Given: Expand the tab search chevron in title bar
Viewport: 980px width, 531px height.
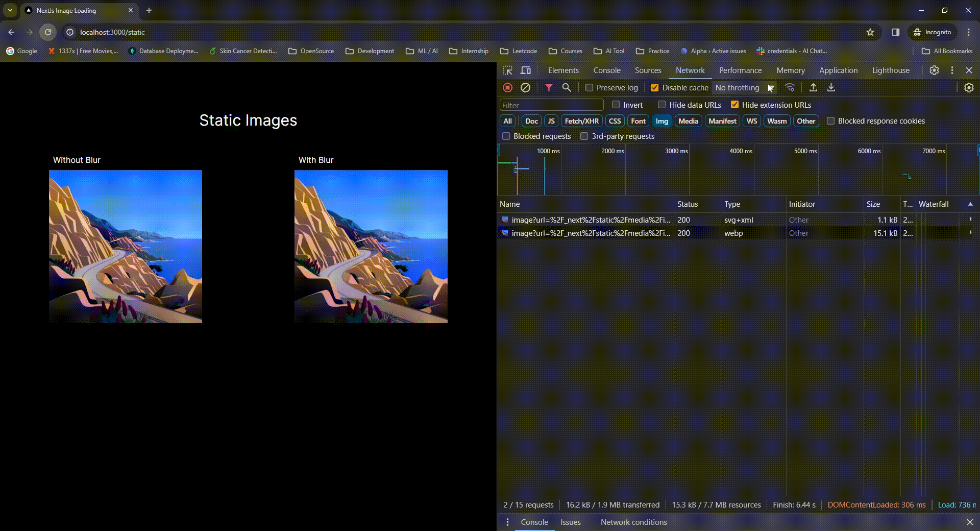Looking at the screenshot, I should (x=10, y=10).
